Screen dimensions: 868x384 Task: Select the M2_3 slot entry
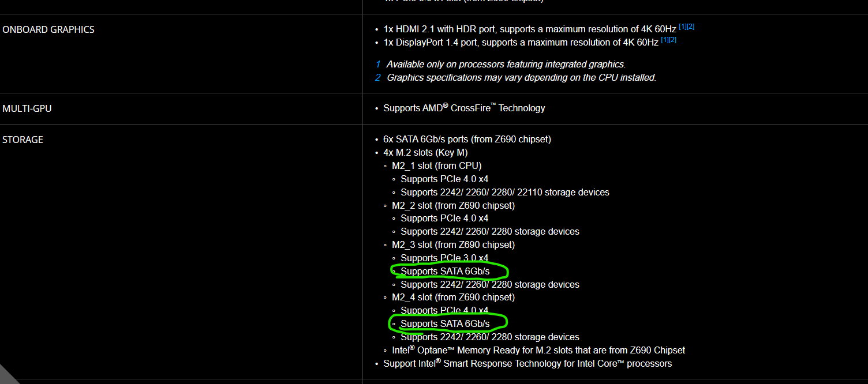[453, 245]
